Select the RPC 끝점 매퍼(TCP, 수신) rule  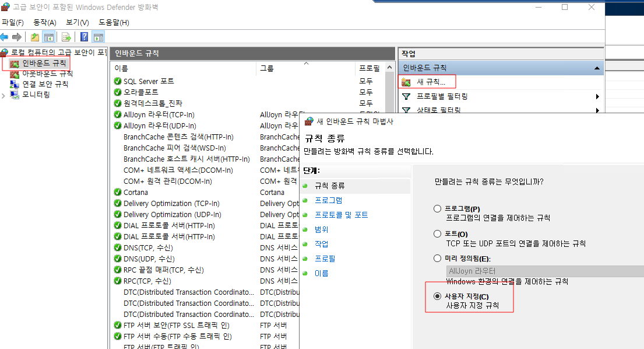pyautogui.click(x=163, y=270)
